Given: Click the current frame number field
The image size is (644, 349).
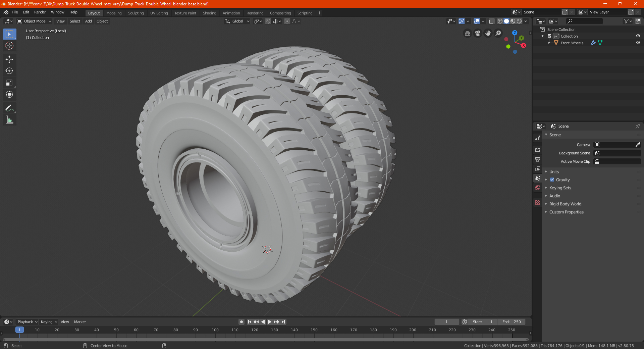Looking at the screenshot, I should (x=447, y=322).
